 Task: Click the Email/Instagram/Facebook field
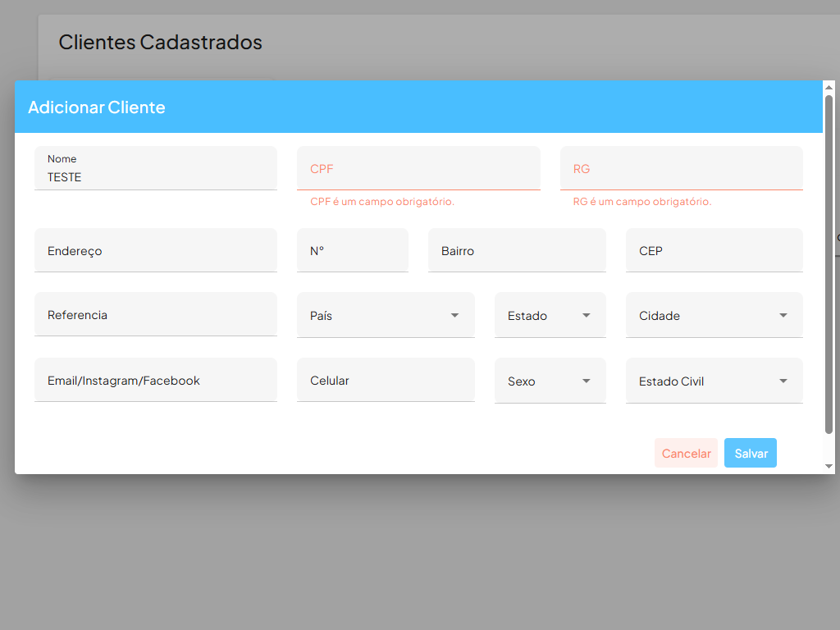tap(155, 381)
